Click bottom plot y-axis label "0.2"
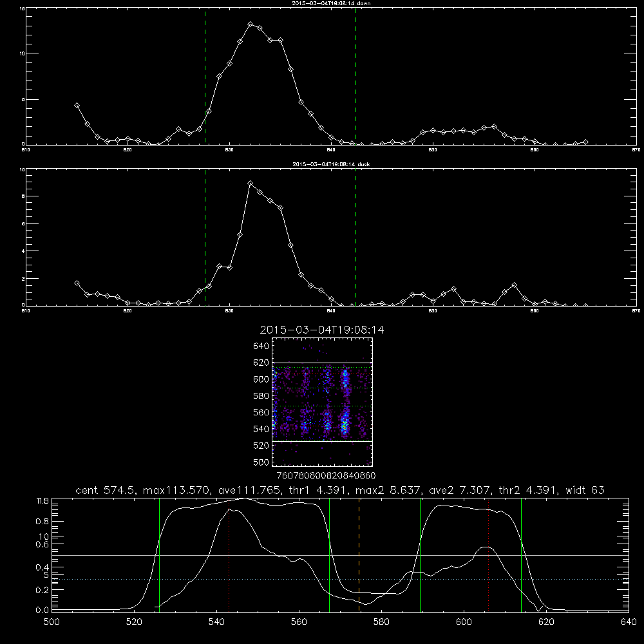 tap(43, 590)
